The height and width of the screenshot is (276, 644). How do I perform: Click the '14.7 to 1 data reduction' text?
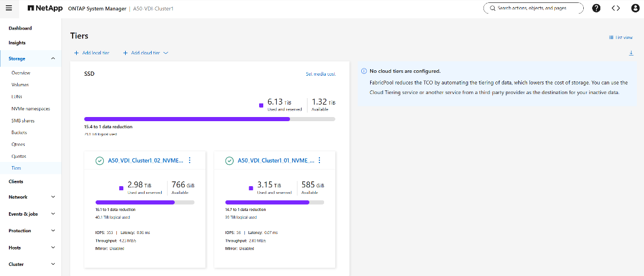[x=245, y=210]
